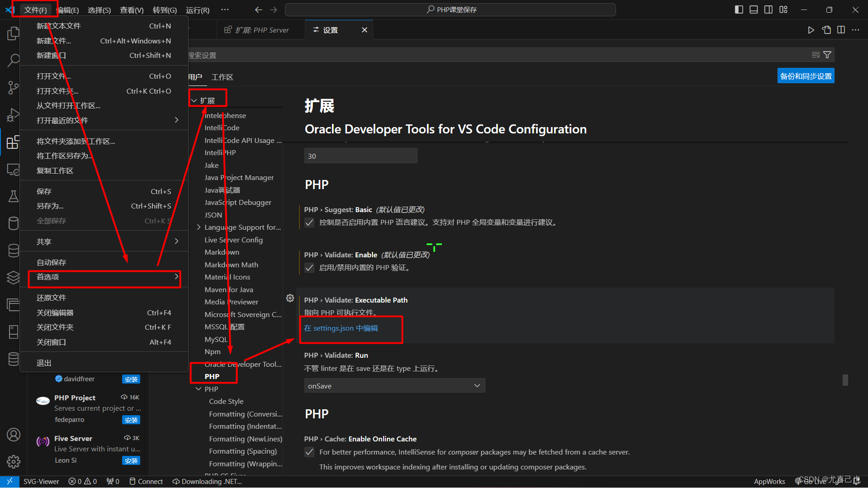Collapse the 扩展 section in settings tree
868x488 pixels.
click(x=194, y=100)
